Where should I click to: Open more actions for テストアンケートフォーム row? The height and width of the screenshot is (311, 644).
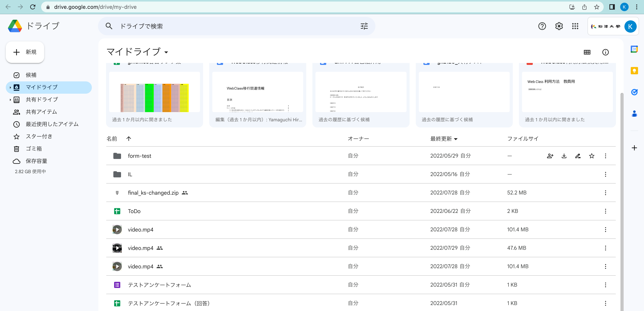[605, 285]
